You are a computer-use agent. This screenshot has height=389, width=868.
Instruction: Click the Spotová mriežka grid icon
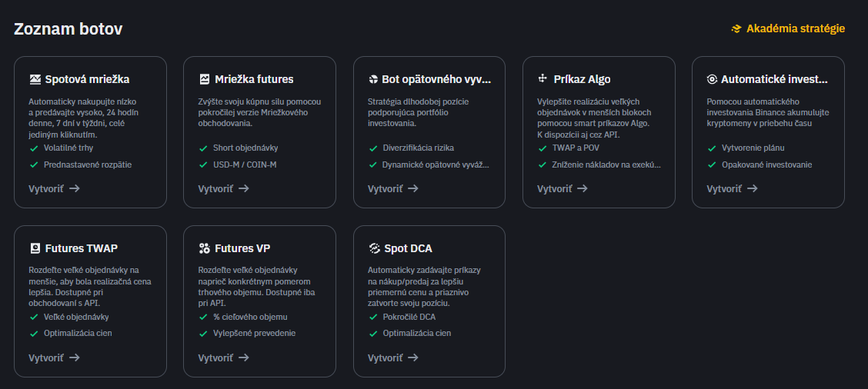pos(35,79)
